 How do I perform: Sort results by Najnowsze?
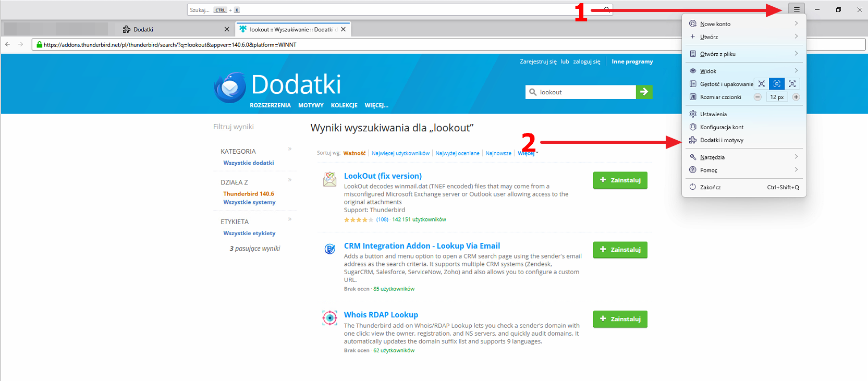click(498, 153)
